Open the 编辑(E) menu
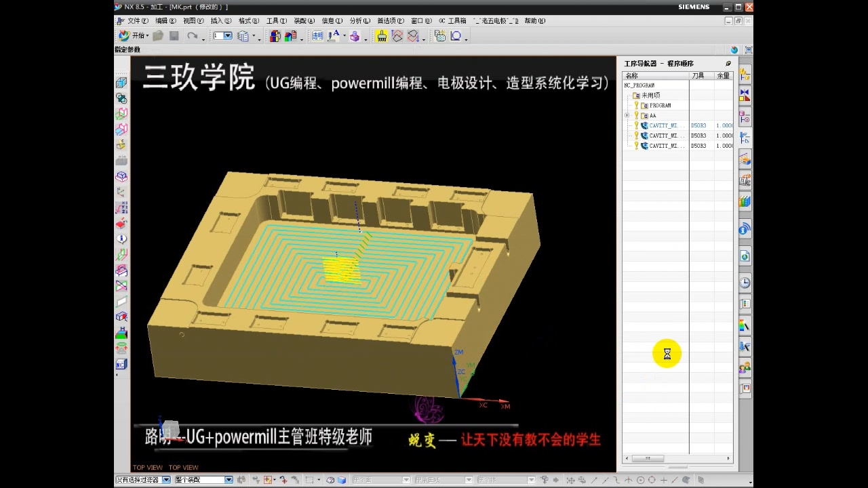868x488 pixels. click(x=165, y=21)
